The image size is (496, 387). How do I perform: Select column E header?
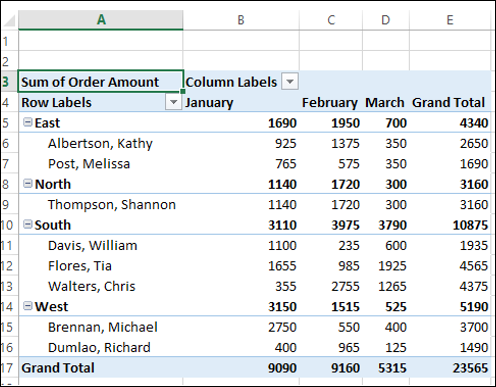[x=450, y=20]
